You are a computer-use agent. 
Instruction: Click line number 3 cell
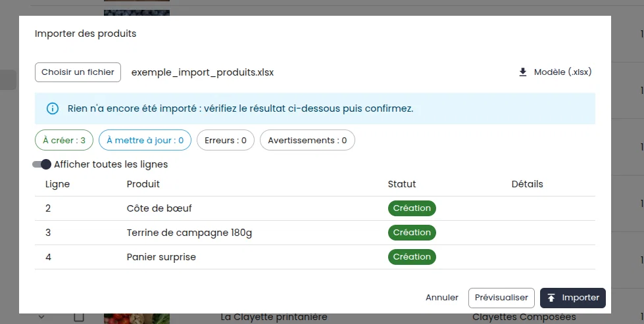coord(48,233)
